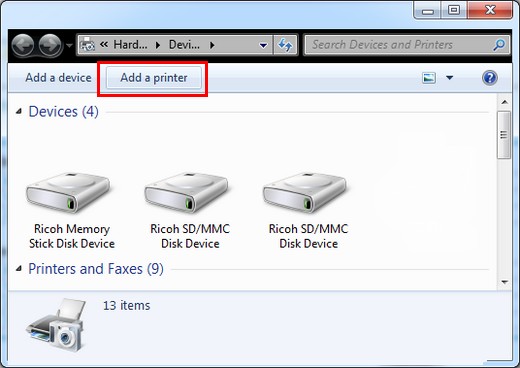
Task: Click the Back navigation arrow
Action: [23, 45]
